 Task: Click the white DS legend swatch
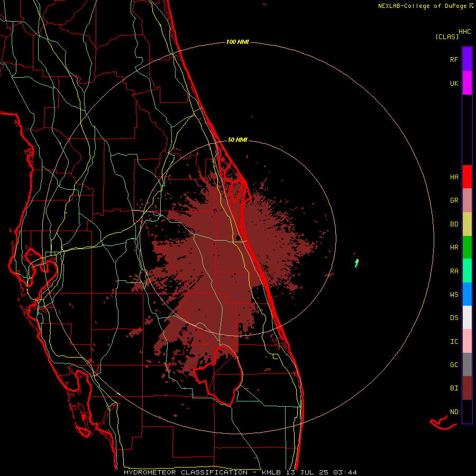click(x=467, y=317)
